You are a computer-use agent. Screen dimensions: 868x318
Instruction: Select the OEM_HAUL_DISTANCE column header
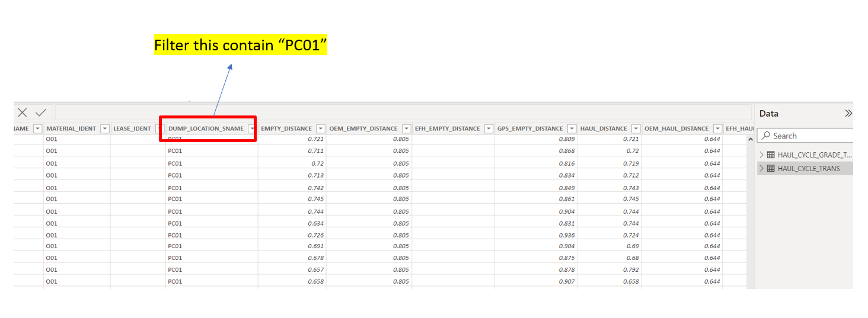pos(676,129)
